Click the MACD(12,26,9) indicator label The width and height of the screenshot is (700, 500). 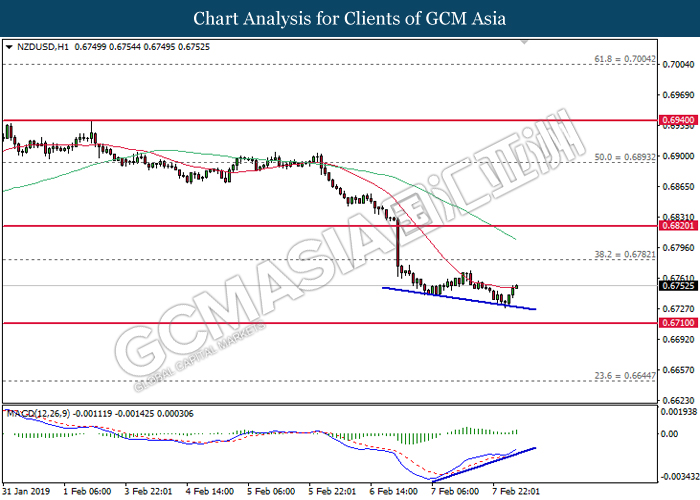pos(38,414)
